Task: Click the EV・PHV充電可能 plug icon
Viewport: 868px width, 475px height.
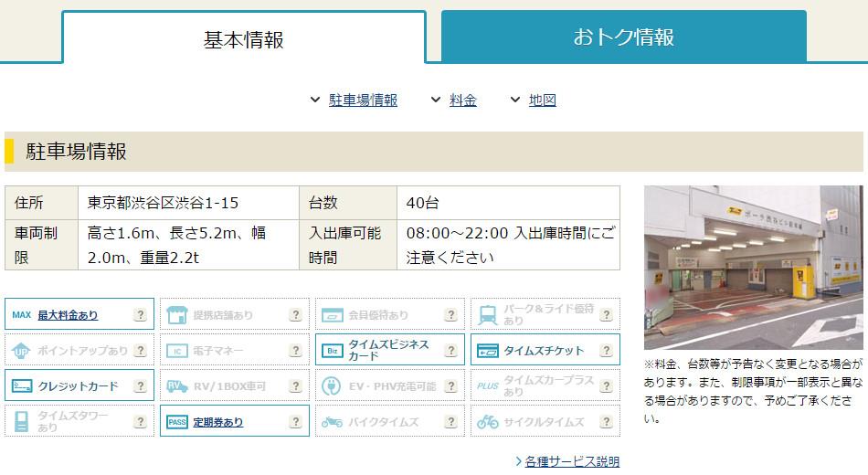Action: pyautogui.click(x=332, y=385)
